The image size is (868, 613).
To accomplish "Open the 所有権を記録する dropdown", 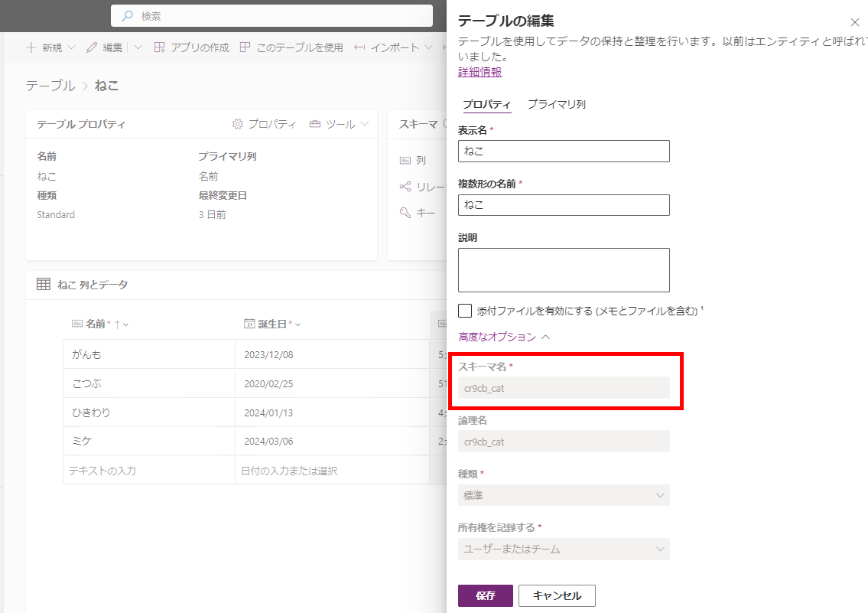I will [564, 549].
